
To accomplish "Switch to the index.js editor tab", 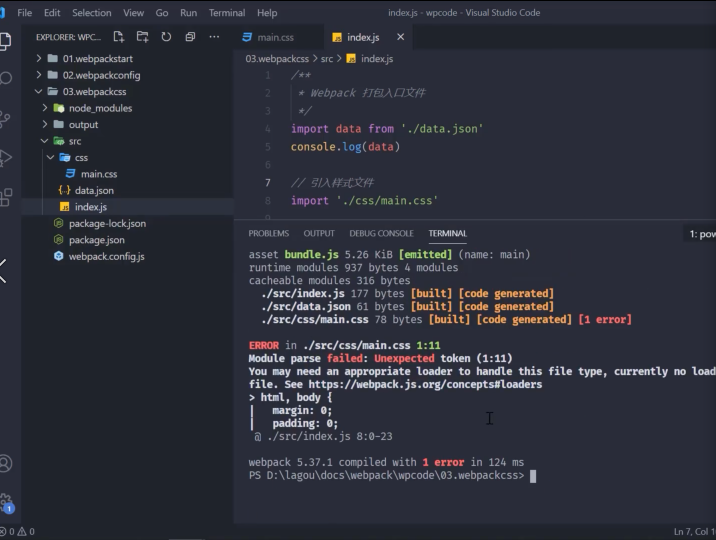I will (363, 37).
